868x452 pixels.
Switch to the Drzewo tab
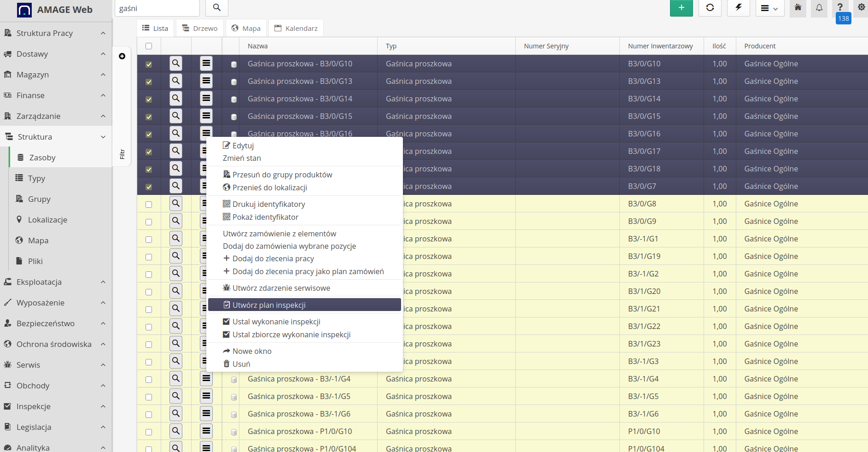click(200, 28)
